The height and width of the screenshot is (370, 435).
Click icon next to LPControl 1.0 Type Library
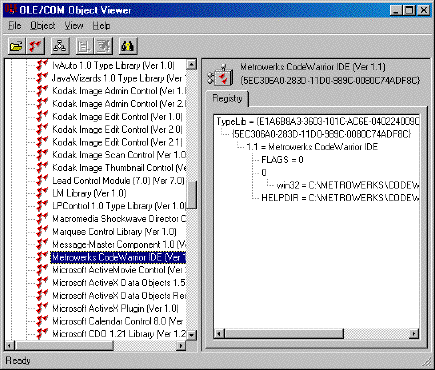point(42,206)
